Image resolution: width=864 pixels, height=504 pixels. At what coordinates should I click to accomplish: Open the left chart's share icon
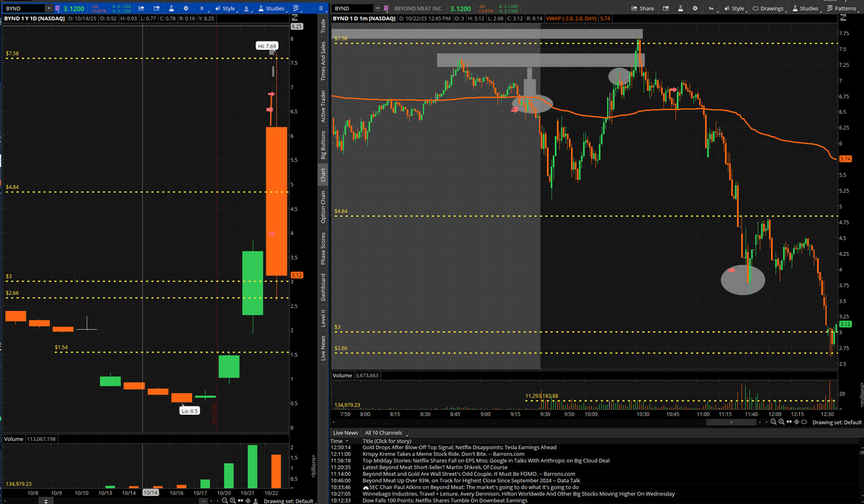click(x=142, y=8)
